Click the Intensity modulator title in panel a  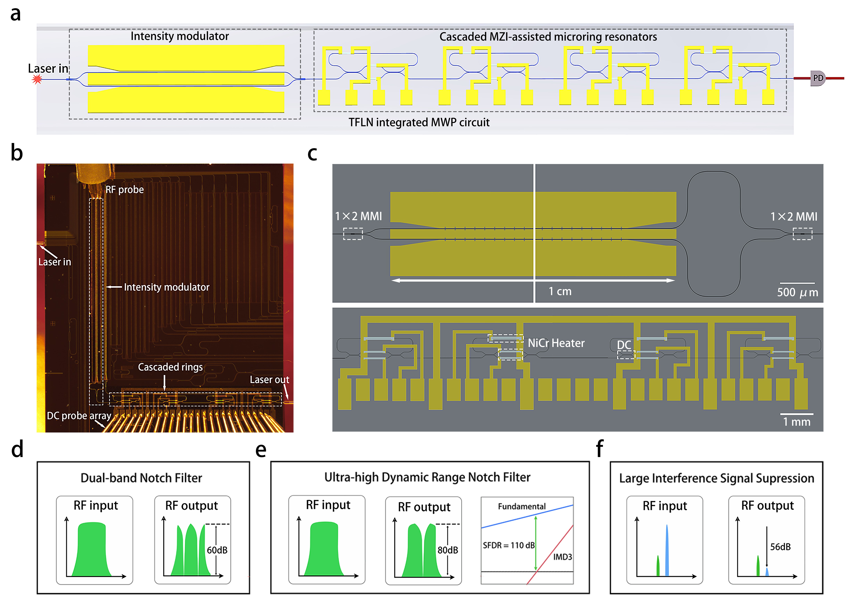[x=180, y=36]
